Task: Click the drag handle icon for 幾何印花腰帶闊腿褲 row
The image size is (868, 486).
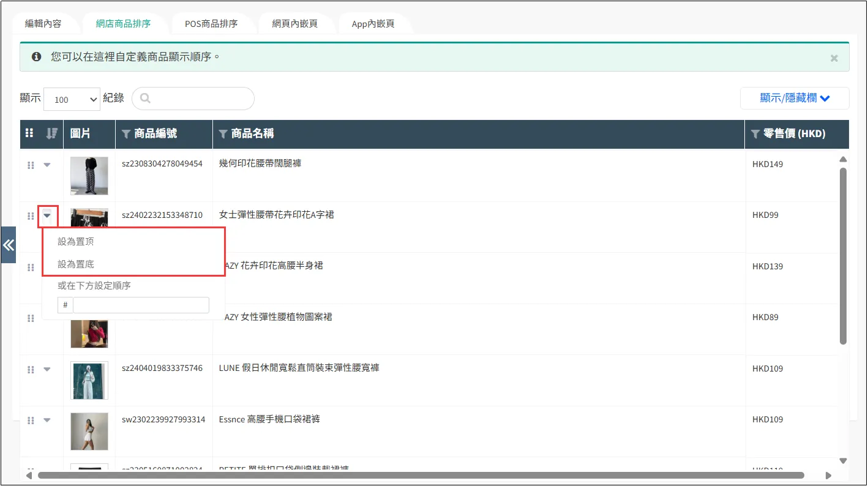Action: pyautogui.click(x=31, y=165)
